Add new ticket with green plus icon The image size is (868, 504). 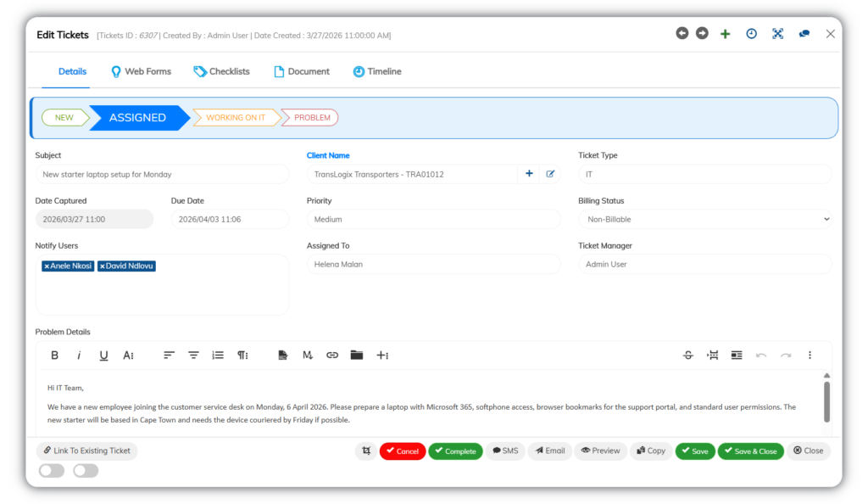point(726,34)
